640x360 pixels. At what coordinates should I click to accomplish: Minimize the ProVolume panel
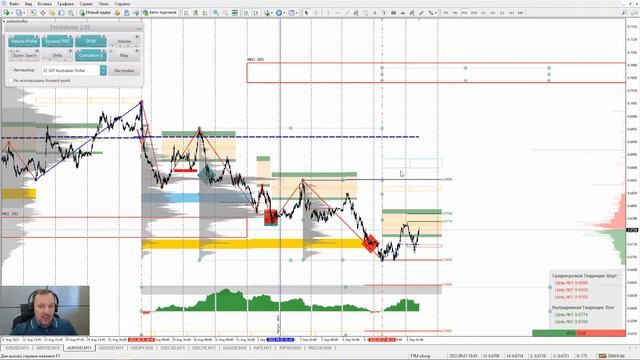pos(139,28)
